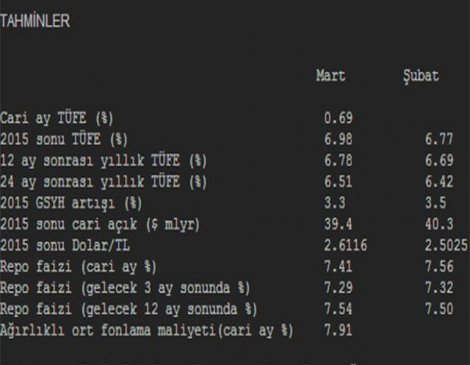This screenshot has width=470, height=365.
Task: Click the 0.69 Mart value
Action: 338,118
